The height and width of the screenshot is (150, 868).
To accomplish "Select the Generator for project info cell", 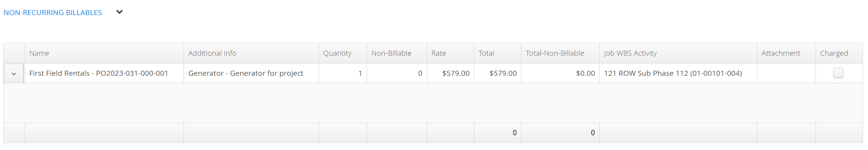I will point(251,73).
